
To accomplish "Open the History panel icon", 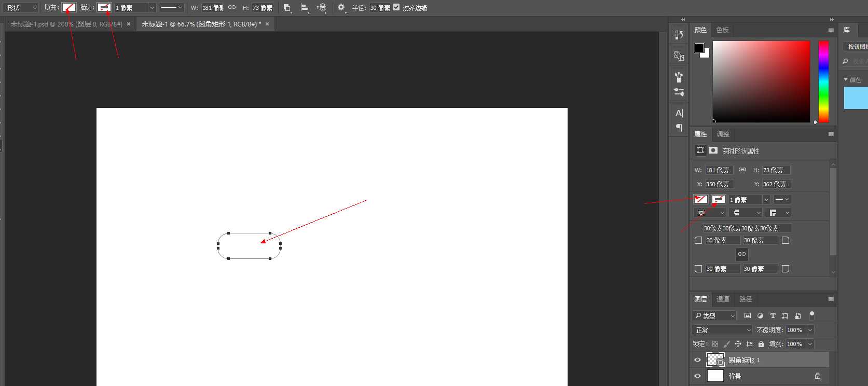I will pos(679,35).
